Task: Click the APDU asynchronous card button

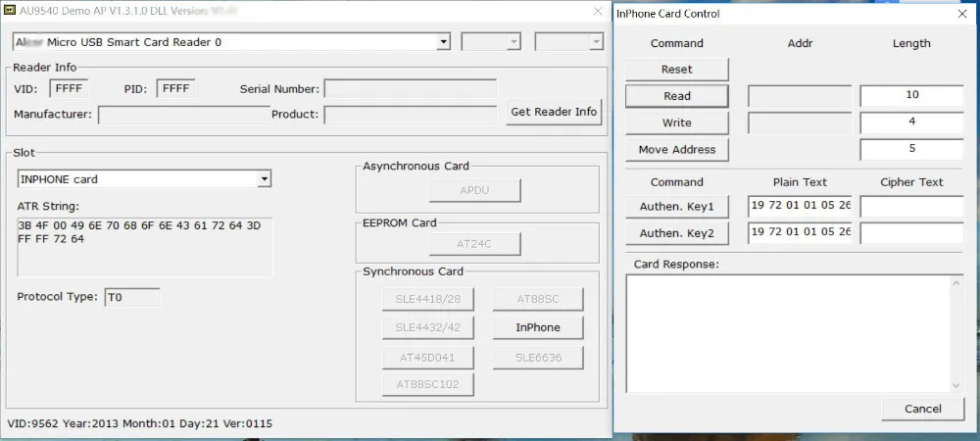Action: tap(474, 190)
